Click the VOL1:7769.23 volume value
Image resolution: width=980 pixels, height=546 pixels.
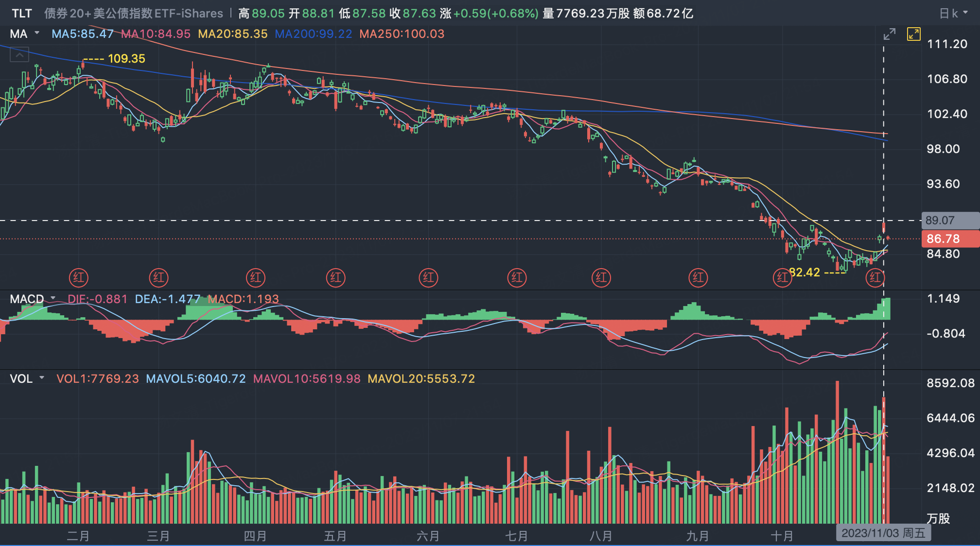coord(98,378)
